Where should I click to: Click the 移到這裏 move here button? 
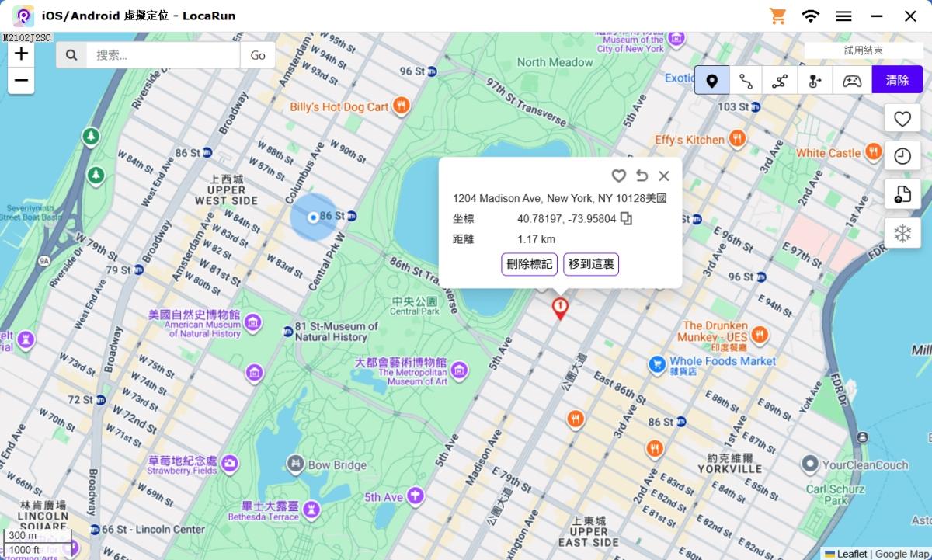[x=591, y=264]
